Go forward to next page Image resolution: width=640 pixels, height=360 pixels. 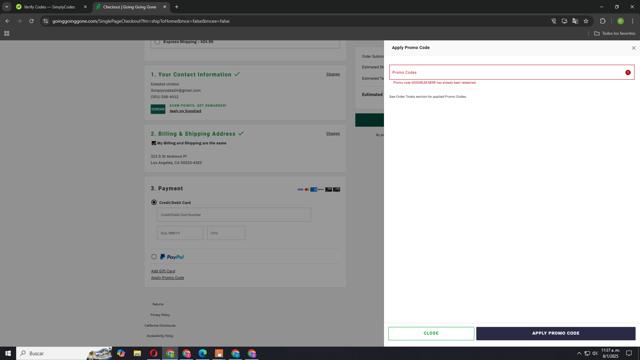click(x=19, y=21)
